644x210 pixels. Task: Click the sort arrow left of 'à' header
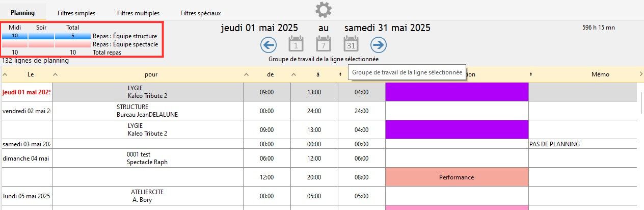coord(294,74)
